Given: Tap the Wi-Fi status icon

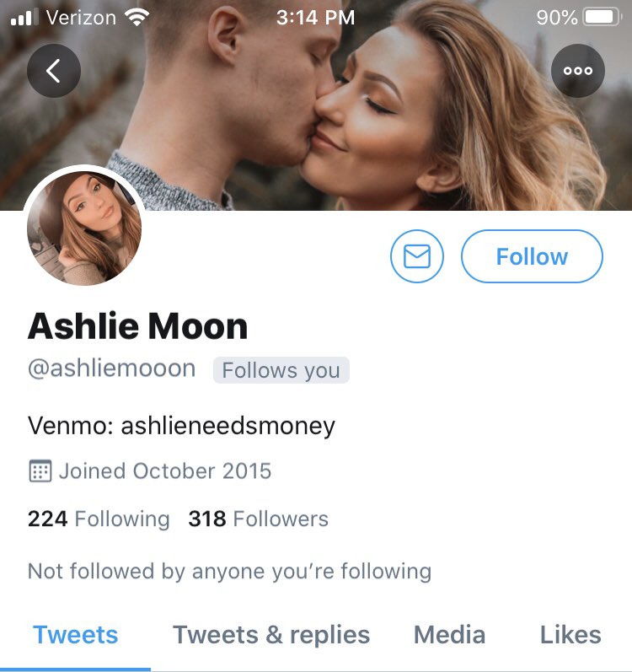Looking at the screenshot, I should [x=137, y=18].
